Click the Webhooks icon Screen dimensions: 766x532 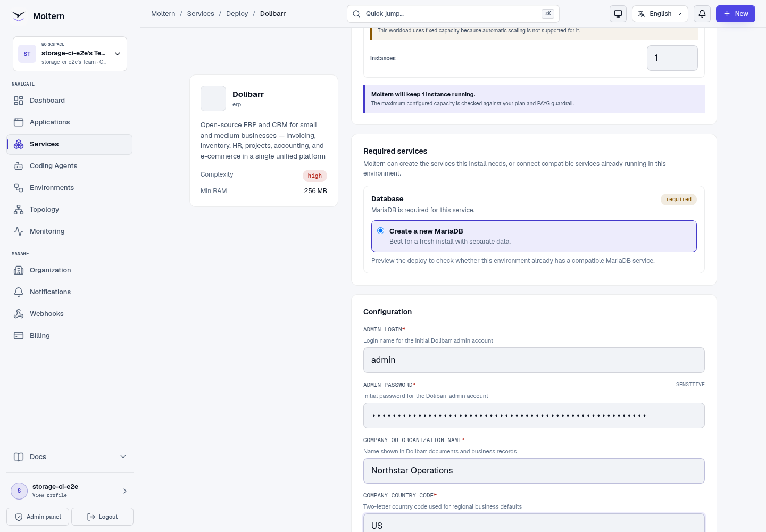(x=19, y=314)
